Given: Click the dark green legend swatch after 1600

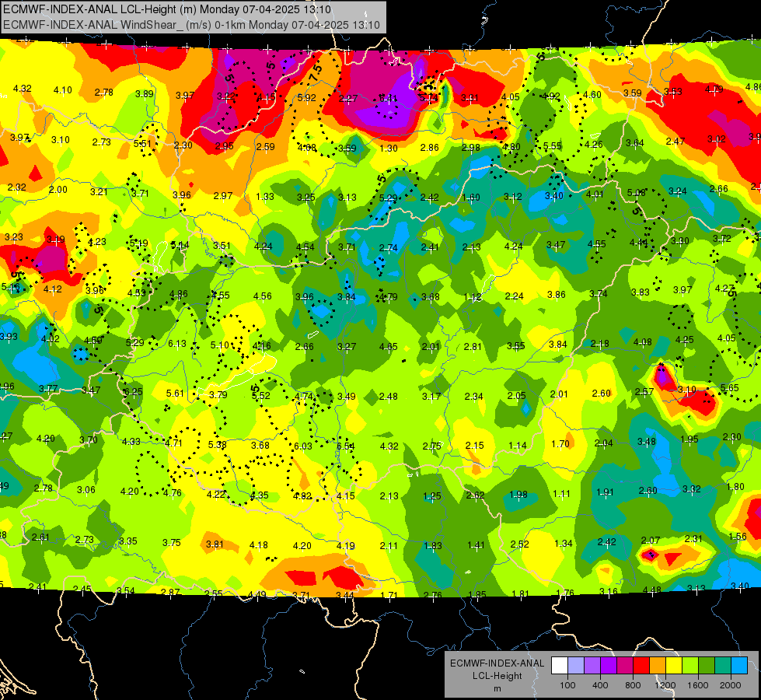Looking at the screenshot, I should 707,666.
